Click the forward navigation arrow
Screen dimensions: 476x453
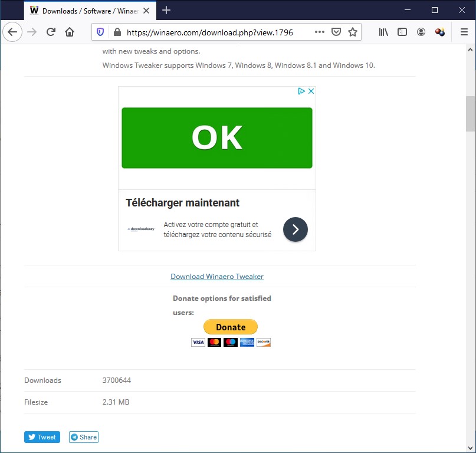32,32
